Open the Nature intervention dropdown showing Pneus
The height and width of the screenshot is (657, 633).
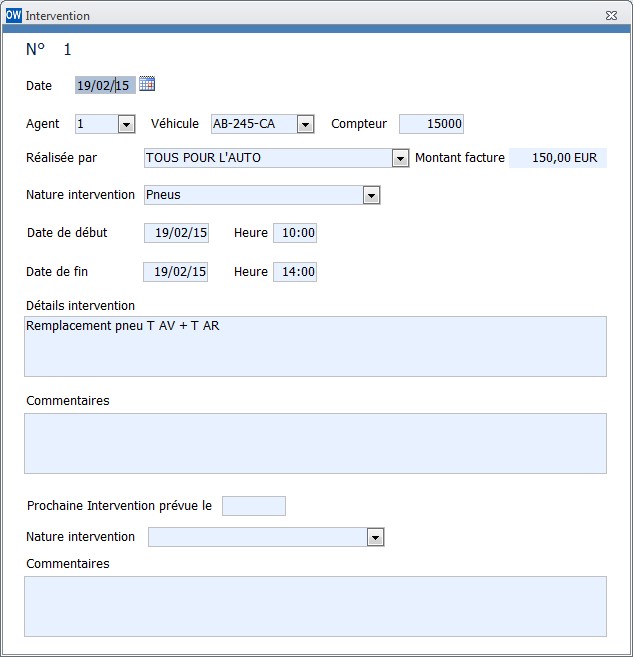(x=371, y=195)
